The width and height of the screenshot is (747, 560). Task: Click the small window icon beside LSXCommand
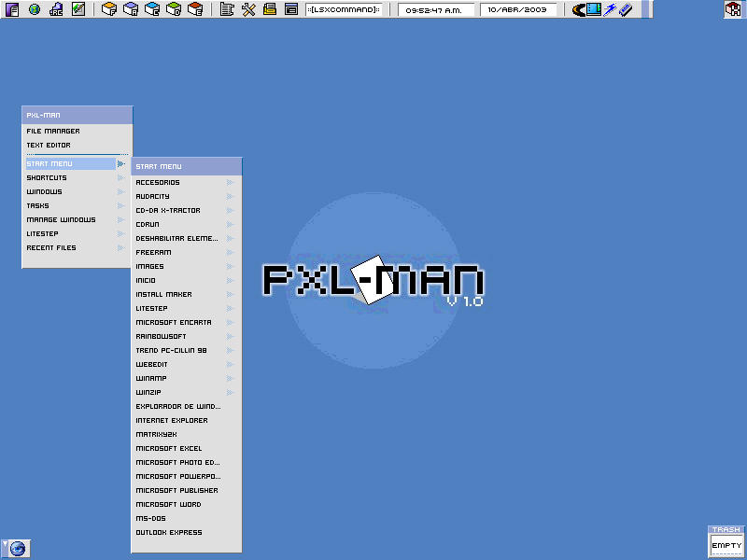point(291,9)
